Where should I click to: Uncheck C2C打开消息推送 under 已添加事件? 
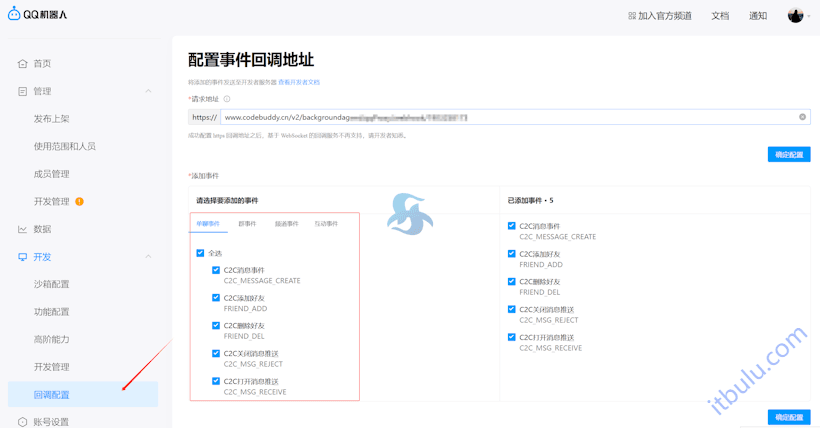[x=511, y=337]
